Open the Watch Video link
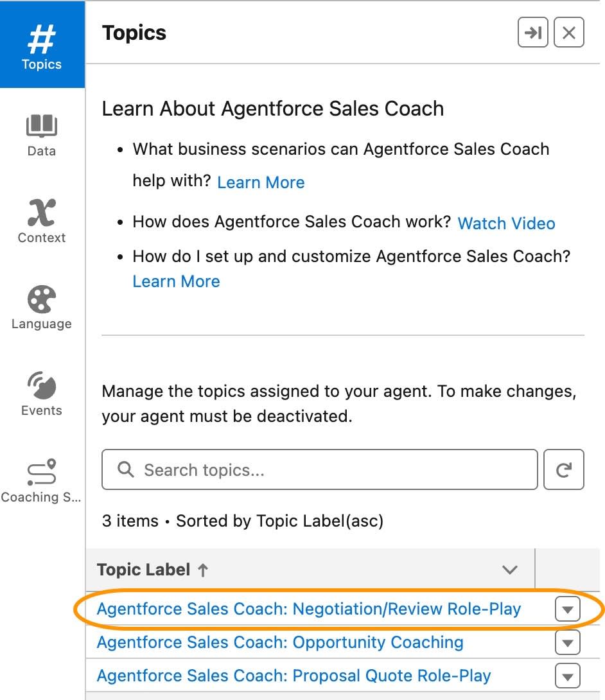605x700 pixels. point(506,223)
